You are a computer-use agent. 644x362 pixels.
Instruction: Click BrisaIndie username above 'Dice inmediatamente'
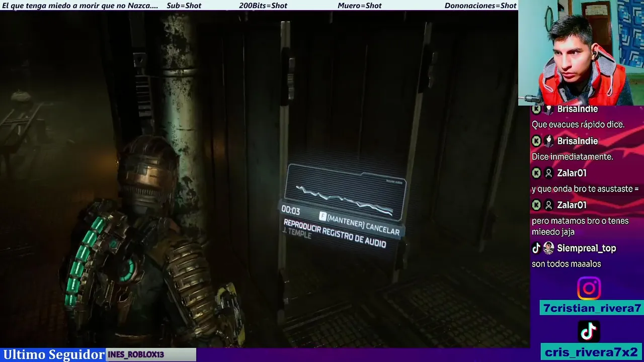577,141
